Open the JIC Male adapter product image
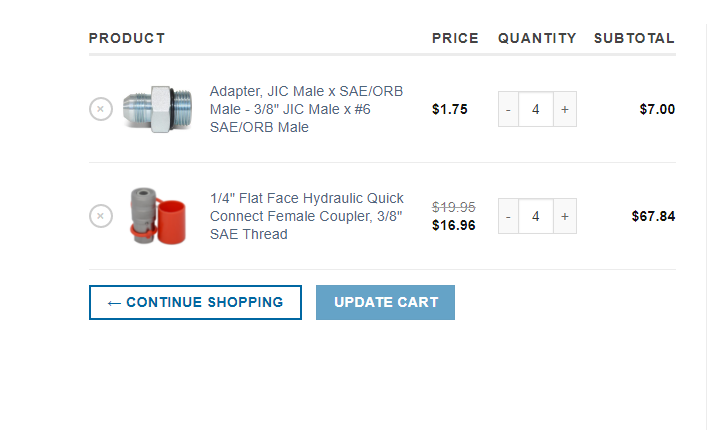 [157, 109]
